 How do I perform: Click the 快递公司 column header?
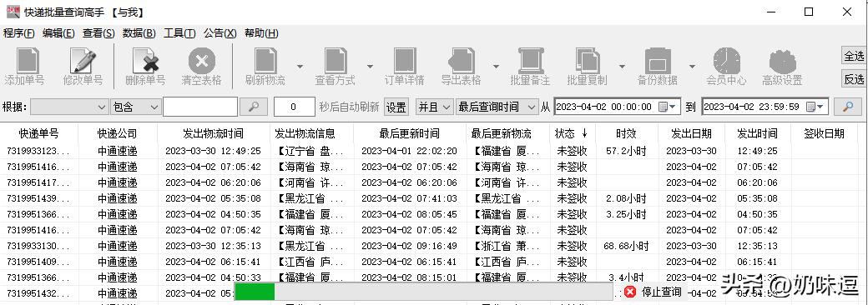pos(118,133)
